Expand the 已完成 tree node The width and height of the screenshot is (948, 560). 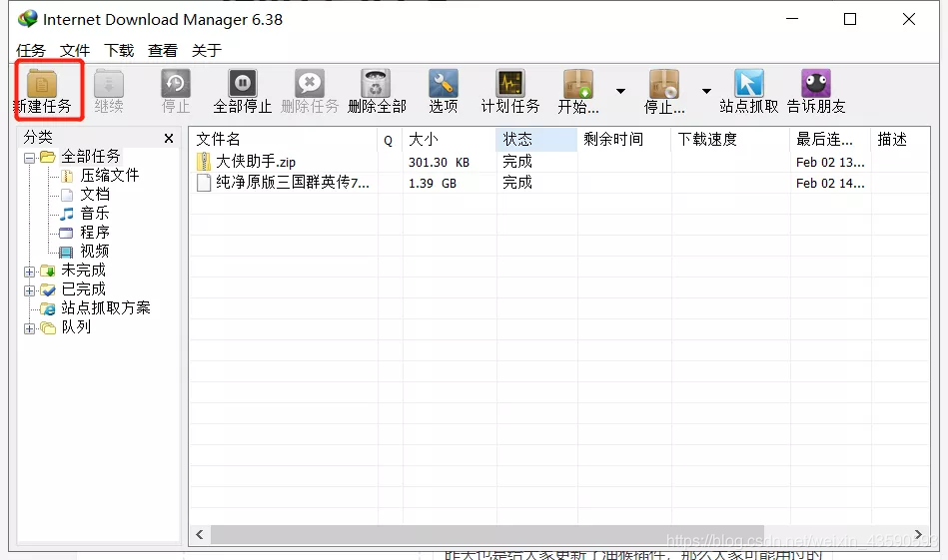(29, 290)
